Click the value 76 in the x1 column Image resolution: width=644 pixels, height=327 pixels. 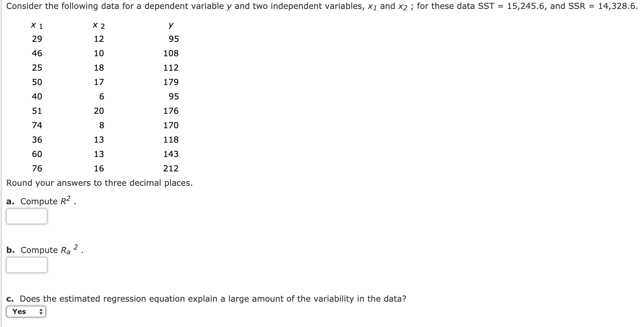37,168
